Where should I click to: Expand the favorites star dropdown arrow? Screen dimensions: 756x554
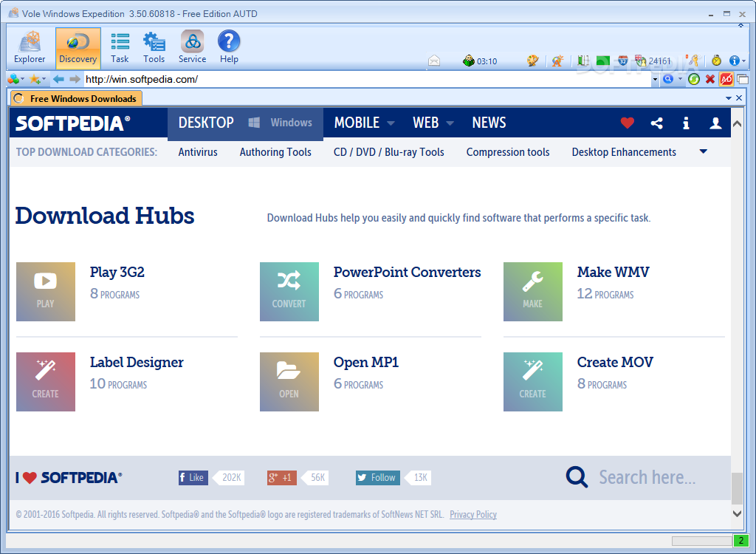[44, 78]
